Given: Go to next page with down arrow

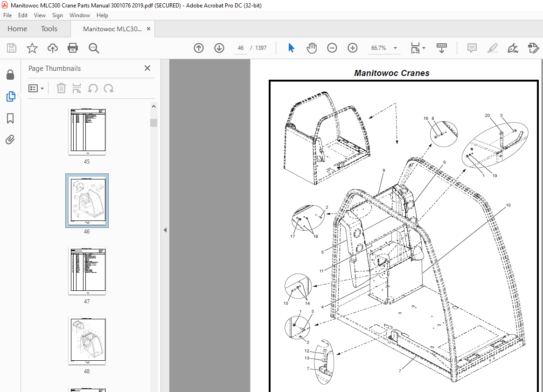Looking at the screenshot, I should pos(219,48).
